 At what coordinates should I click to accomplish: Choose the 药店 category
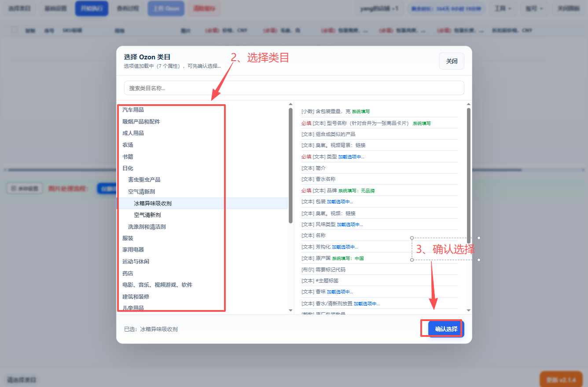click(x=128, y=273)
